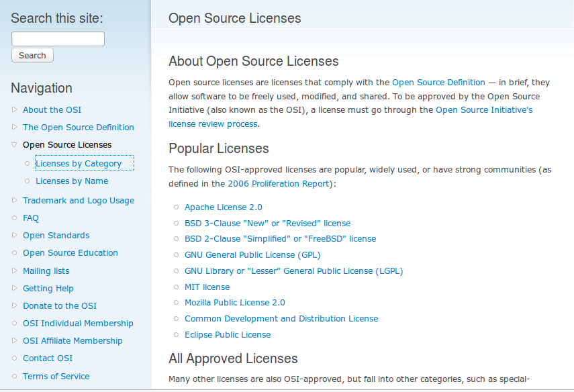Click the Popular Licenses heading
Viewport: 574px width, 392px height.
(219, 148)
